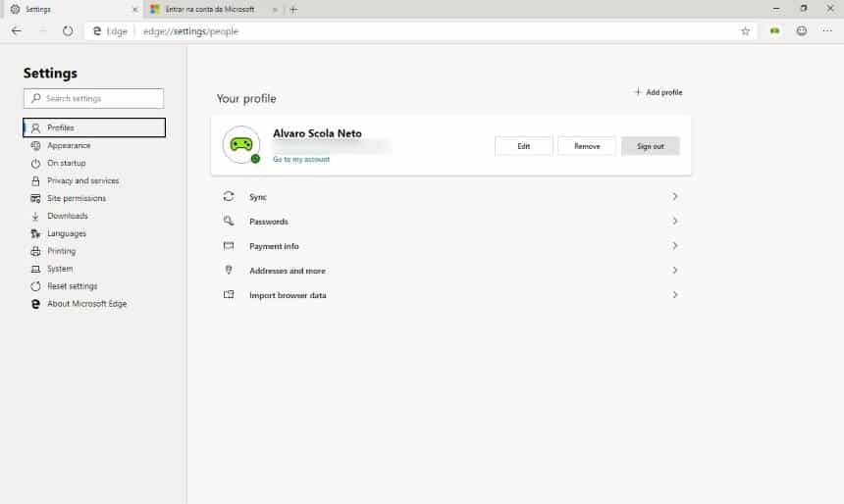Click the Edit profile button

tap(523, 146)
